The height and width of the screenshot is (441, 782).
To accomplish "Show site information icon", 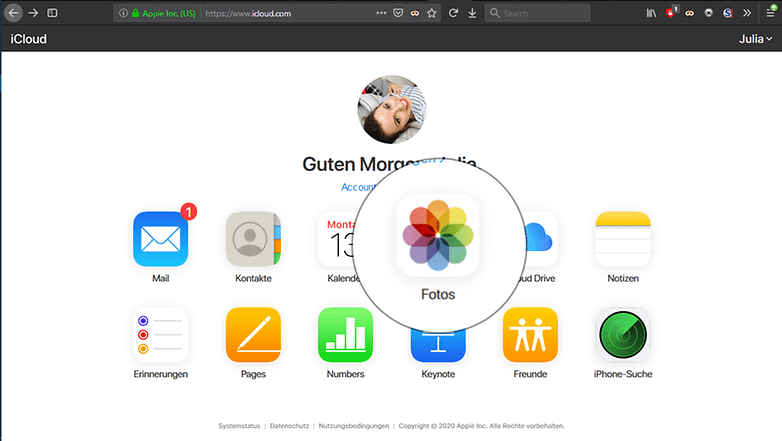I will point(123,13).
